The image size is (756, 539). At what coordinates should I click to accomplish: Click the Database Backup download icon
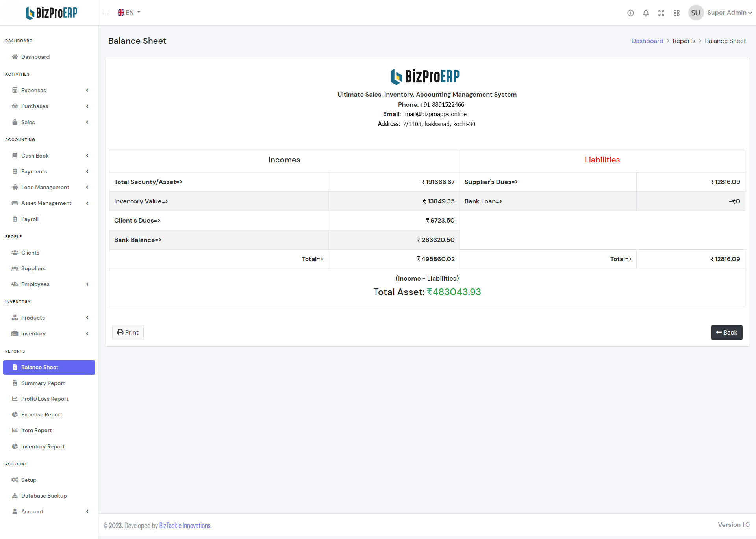point(15,496)
